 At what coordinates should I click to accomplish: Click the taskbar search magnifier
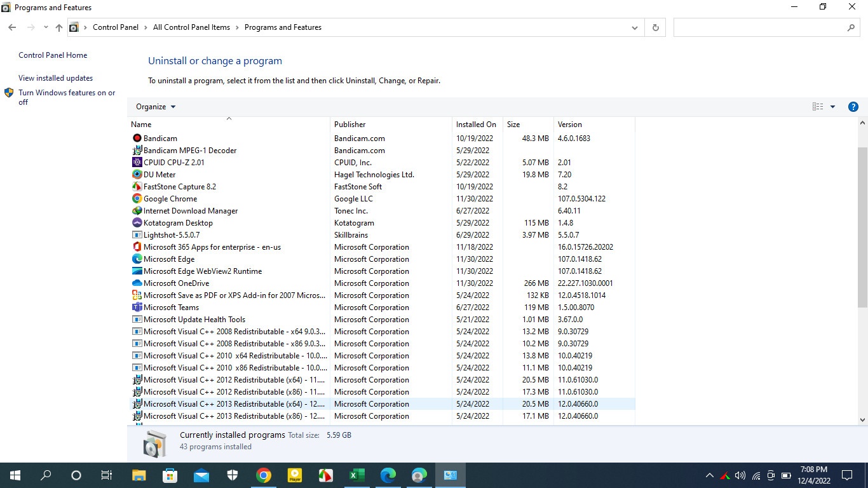(46, 475)
